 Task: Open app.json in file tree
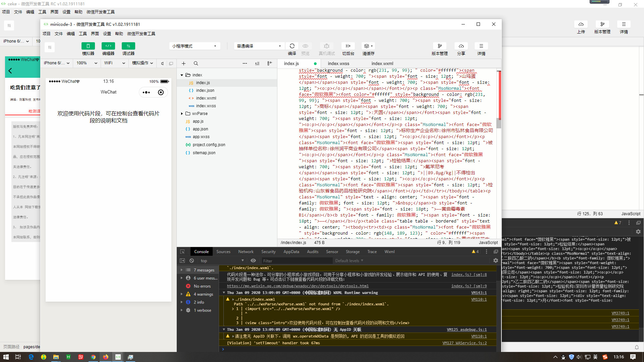tap(200, 129)
